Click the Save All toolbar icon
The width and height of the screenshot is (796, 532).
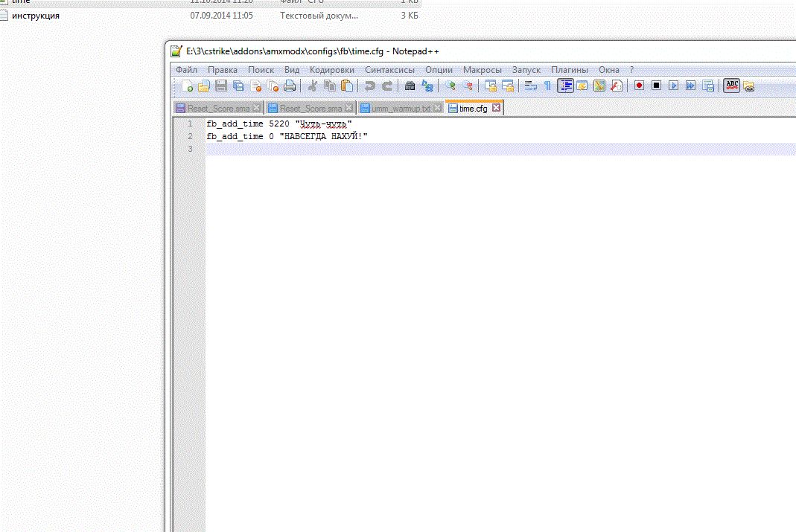tap(238, 86)
